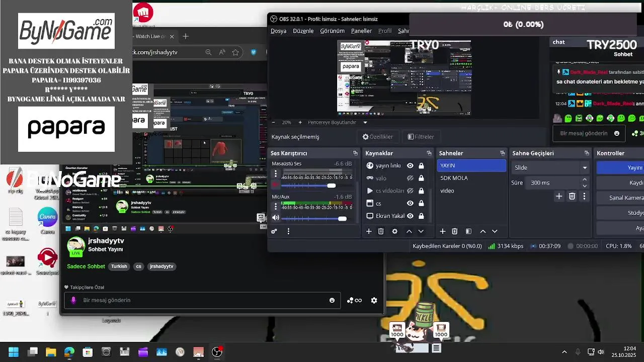This screenshot has height=362, width=644.
Task: Pop out the Sahneler dock
Action: point(503,153)
